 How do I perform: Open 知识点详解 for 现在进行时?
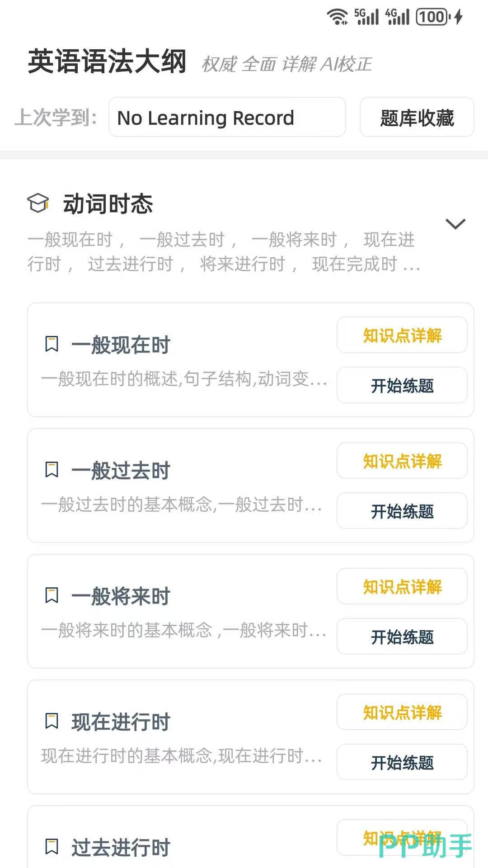click(402, 712)
